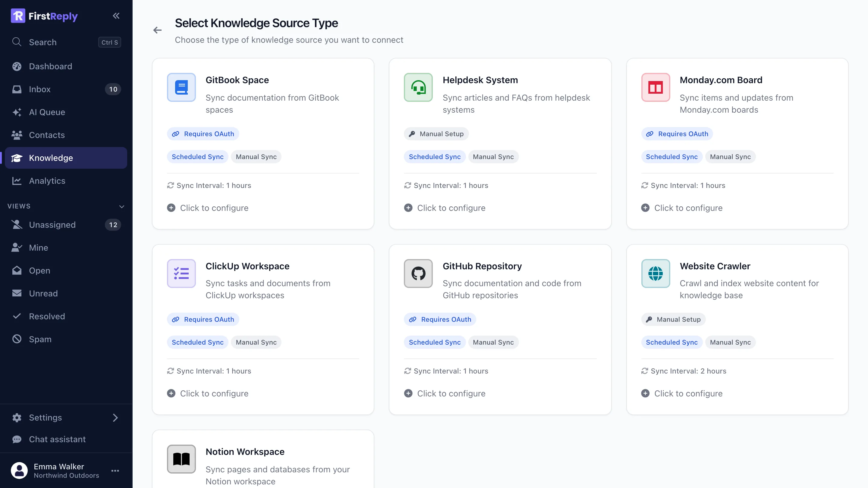Open Inbox with 10 items
Viewport: 868px width, 488px height.
66,89
